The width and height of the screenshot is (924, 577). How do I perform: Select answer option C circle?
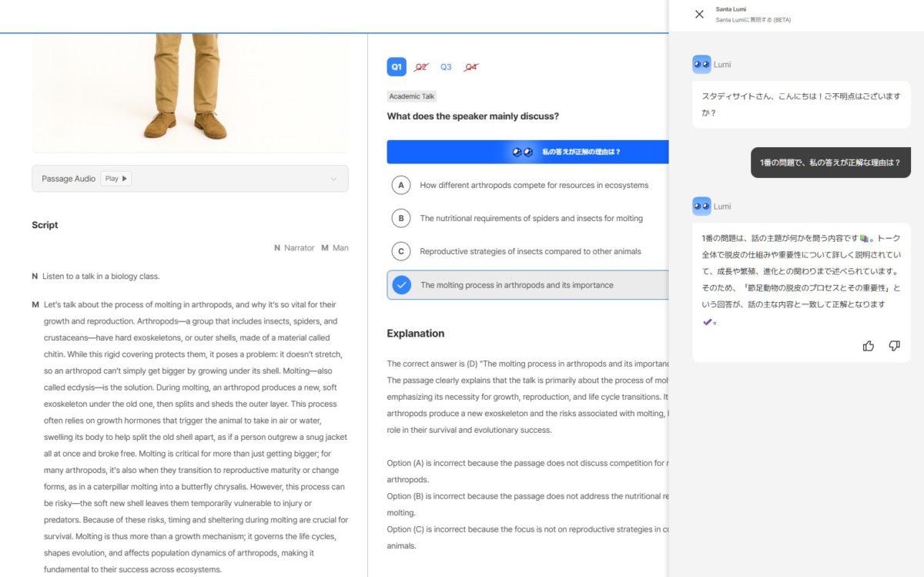[400, 251]
